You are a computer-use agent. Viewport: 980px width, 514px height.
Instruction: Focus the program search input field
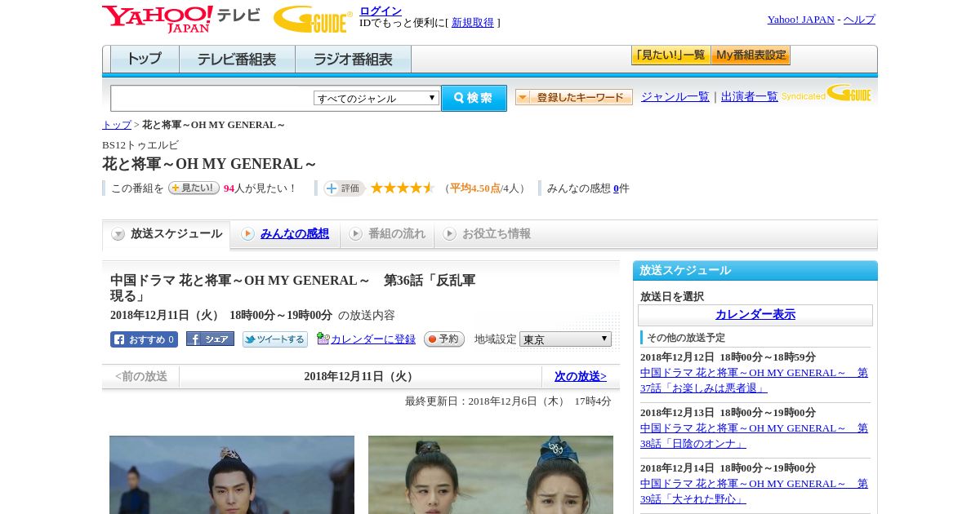(x=212, y=98)
